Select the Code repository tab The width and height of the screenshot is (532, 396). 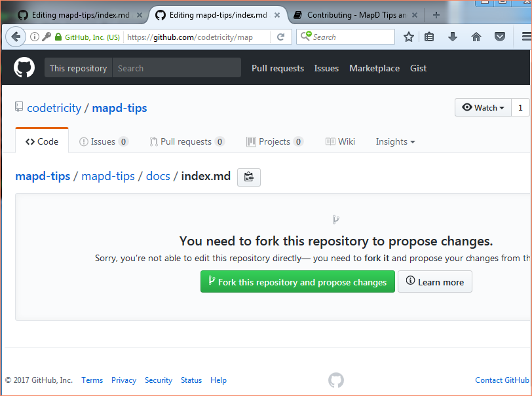click(x=42, y=141)
